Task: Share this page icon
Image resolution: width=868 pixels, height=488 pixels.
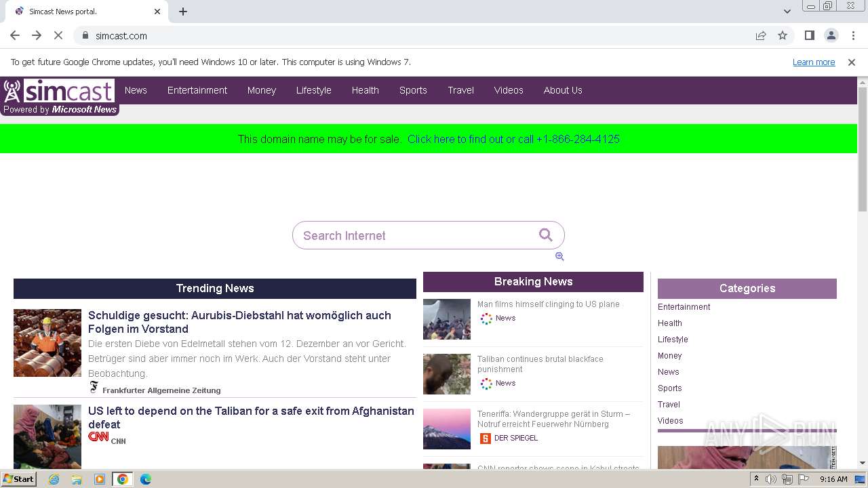Action: click(x=761, y=35)
